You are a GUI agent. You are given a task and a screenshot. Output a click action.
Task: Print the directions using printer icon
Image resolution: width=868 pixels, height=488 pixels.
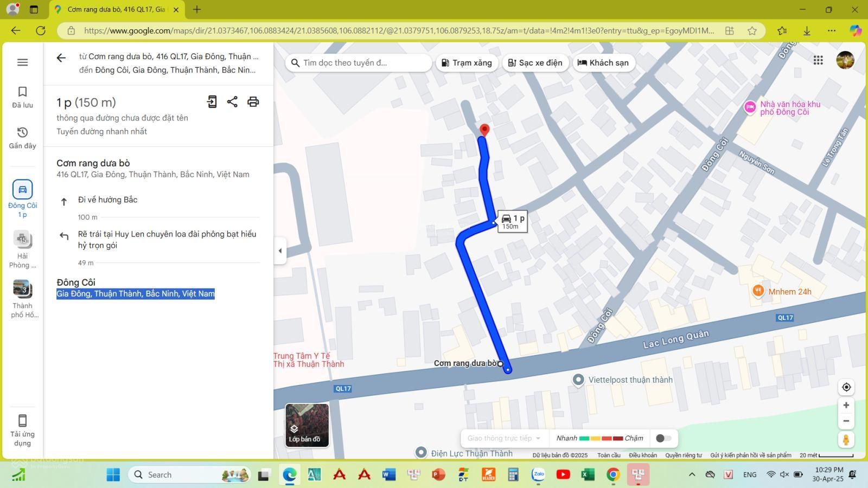pyautogui.click(x=253, y=102)
